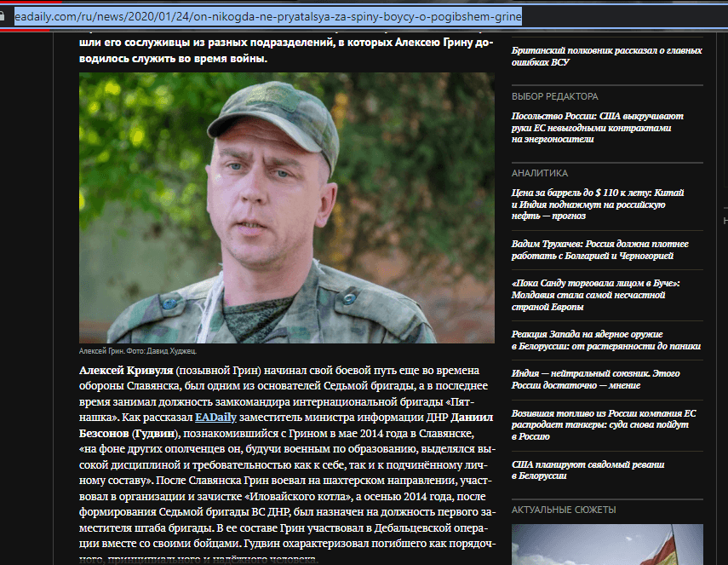Open "США планируют свядомый реванш в Белоруссии" link

588,470
